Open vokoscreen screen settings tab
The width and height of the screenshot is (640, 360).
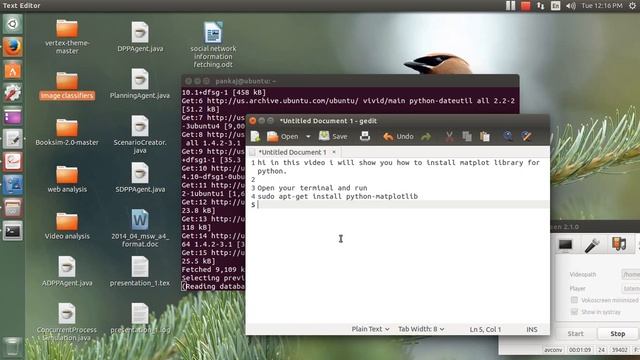565,244
